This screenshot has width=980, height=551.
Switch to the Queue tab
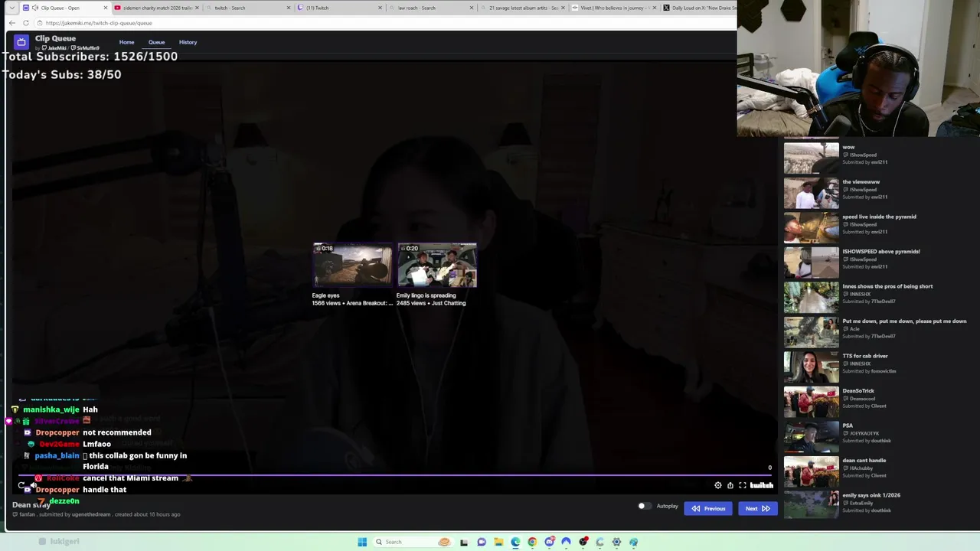click(156, 42)
